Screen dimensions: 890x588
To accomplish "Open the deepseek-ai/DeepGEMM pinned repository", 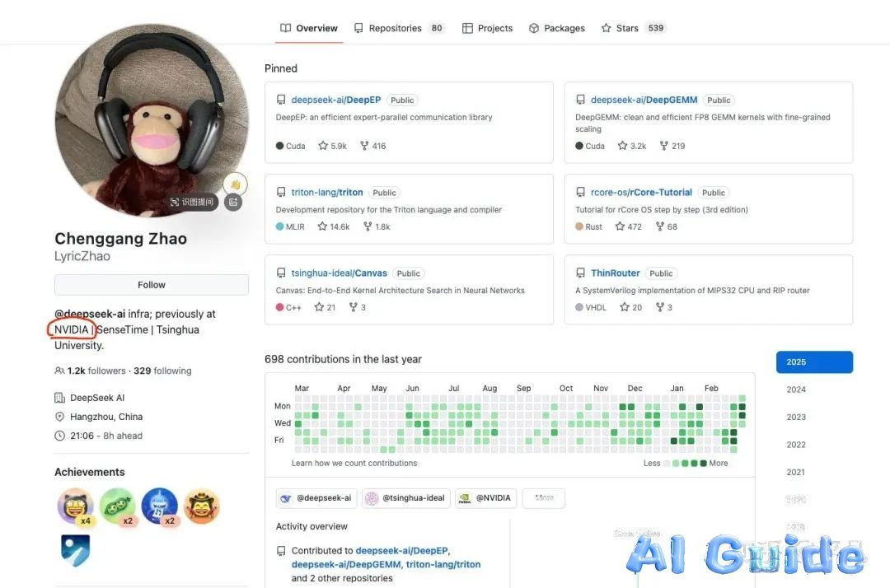I will 644,100.
